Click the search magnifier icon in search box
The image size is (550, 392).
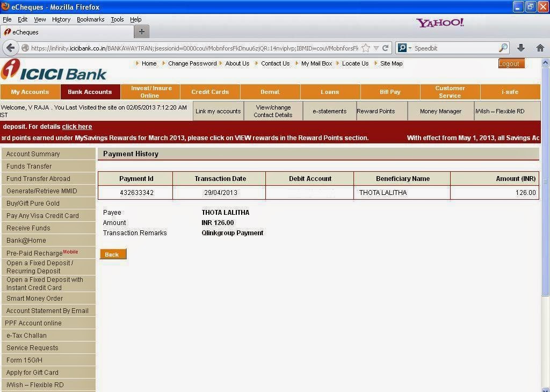(x=503, y=48)
